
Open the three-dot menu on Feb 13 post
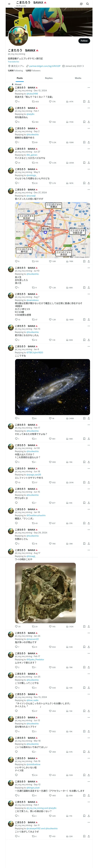click(x=89, y=326)
